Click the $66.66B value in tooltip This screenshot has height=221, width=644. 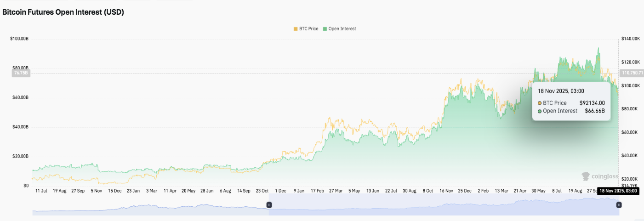coord(595,111)
